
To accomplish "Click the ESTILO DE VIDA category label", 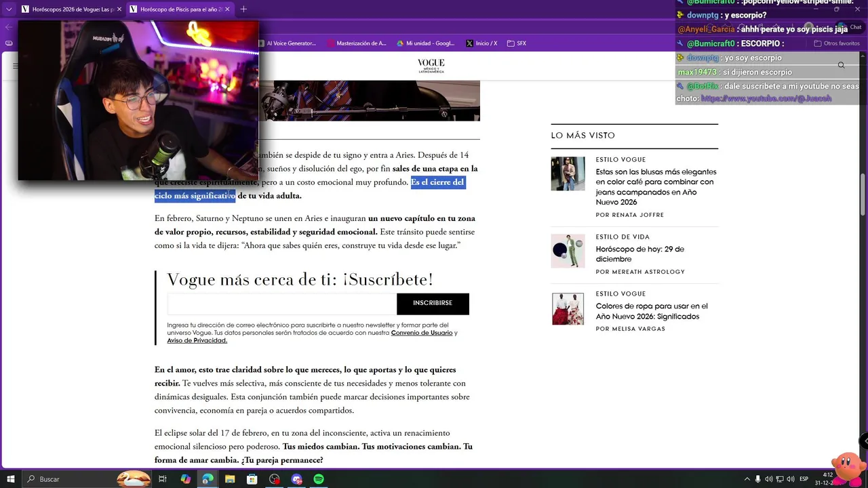I will [x=623, y=237].
